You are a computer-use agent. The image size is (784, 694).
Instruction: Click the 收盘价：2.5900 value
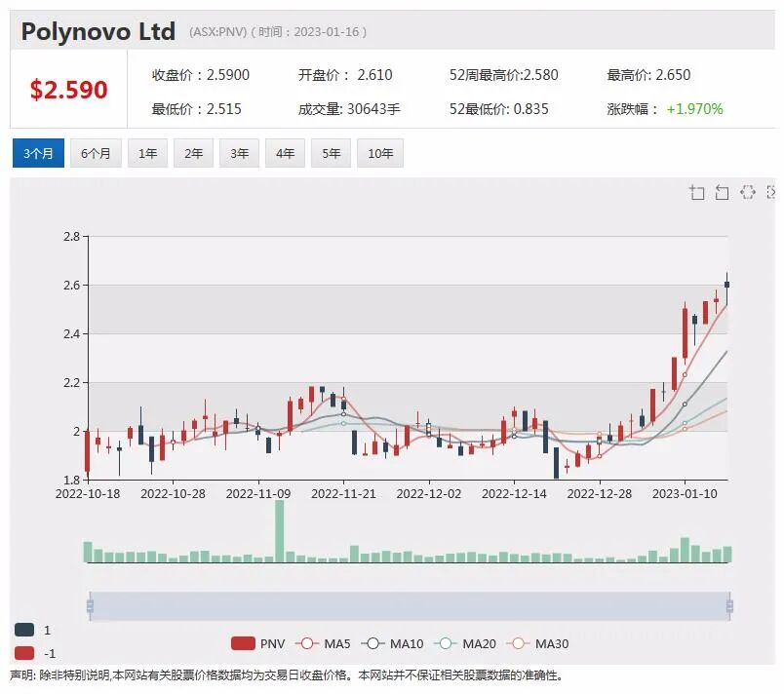tap(201, 75)
